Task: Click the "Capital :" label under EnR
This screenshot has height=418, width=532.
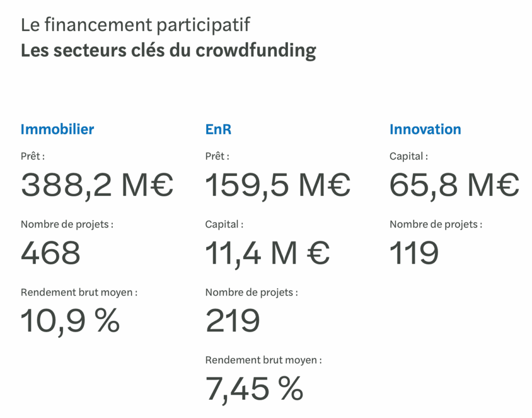Action: 224,224
